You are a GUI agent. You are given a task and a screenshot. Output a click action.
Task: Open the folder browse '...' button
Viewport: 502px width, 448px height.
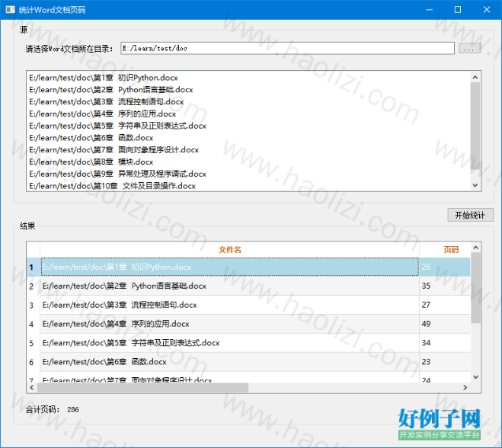pyautogui.click(x=470, y=48)
